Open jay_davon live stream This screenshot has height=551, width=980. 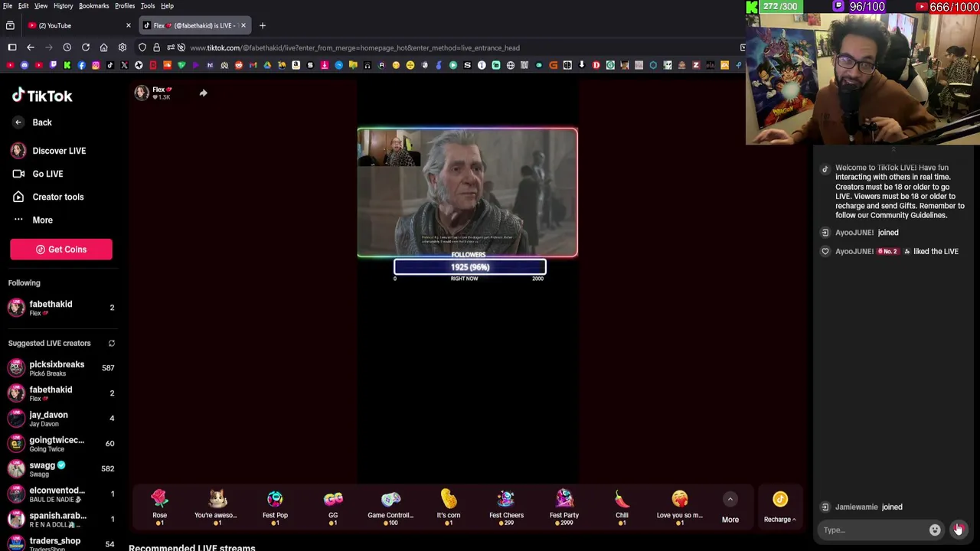pos(61,419)
